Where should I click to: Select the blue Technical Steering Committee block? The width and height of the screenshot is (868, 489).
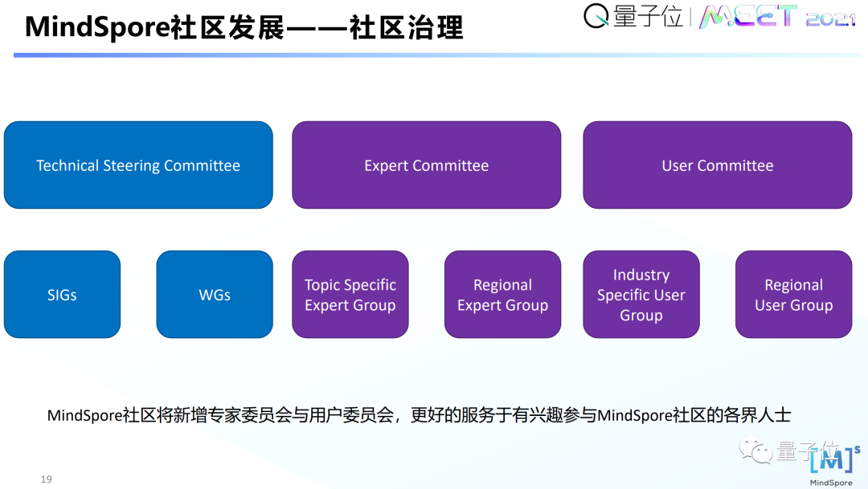[x=138, y=165]
